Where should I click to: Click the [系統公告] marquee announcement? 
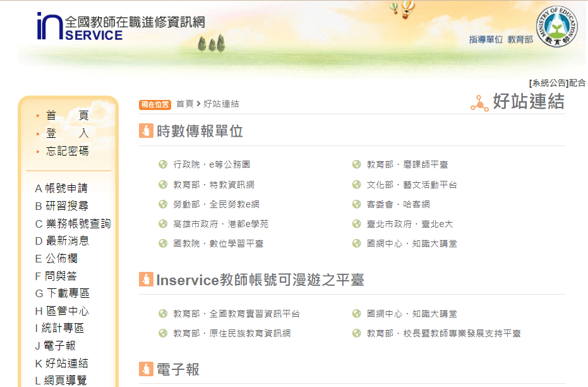pos(558,83)
